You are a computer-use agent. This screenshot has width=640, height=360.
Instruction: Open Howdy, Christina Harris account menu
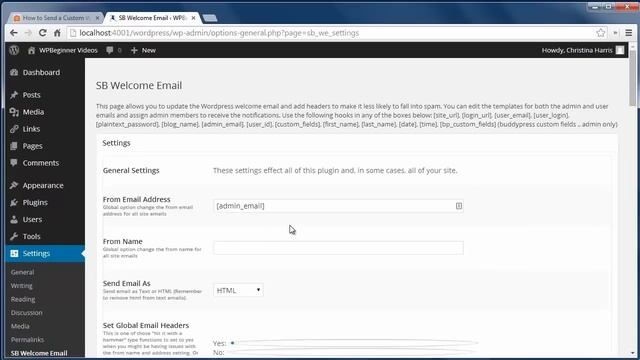point(583,50)
